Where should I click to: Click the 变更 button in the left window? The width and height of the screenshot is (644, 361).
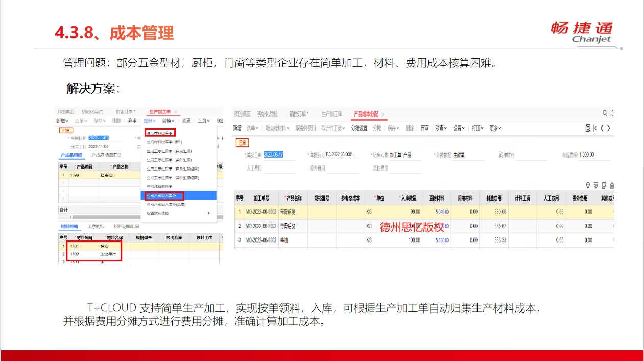click(186, 121)
